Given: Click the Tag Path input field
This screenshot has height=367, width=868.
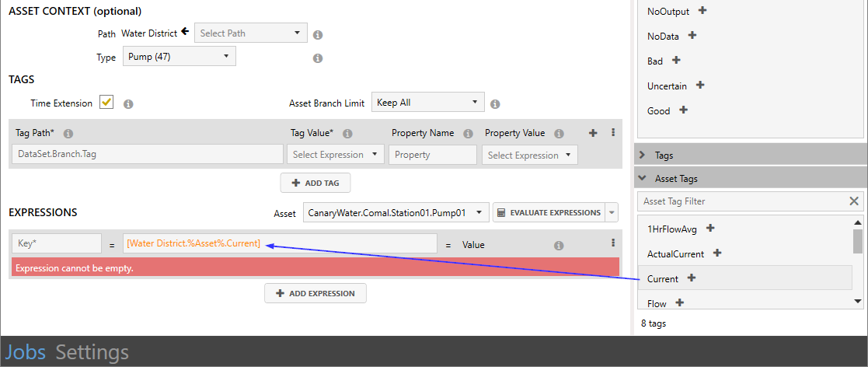Looking at the screenshot, I should (x=148, y=155).
